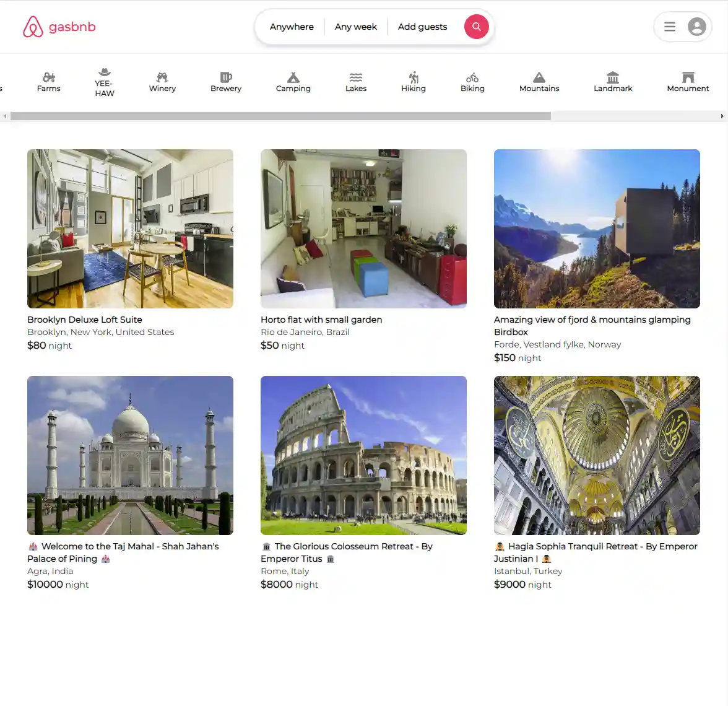The height and width of the screenshot is (706, 728).
Task: Click the $150 night price
Action: 518,358
